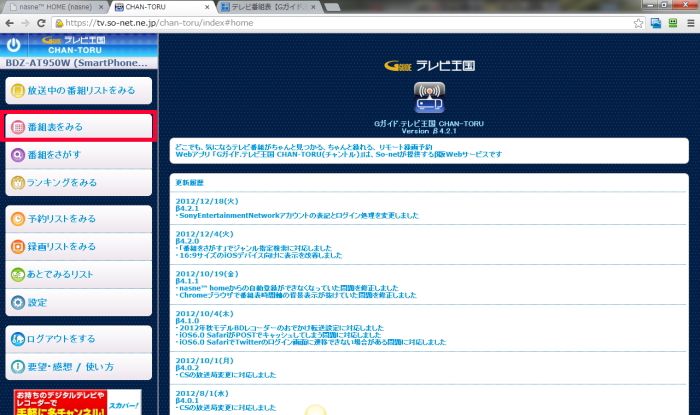Click the 2012/12/4(火) update entry

pos(428,245)
